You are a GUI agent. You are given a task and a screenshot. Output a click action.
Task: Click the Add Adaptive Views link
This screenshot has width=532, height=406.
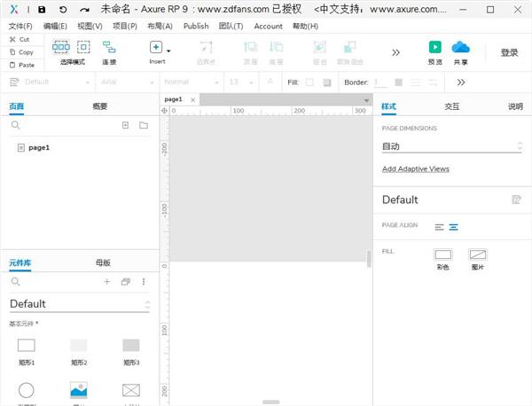coord(416,169)
